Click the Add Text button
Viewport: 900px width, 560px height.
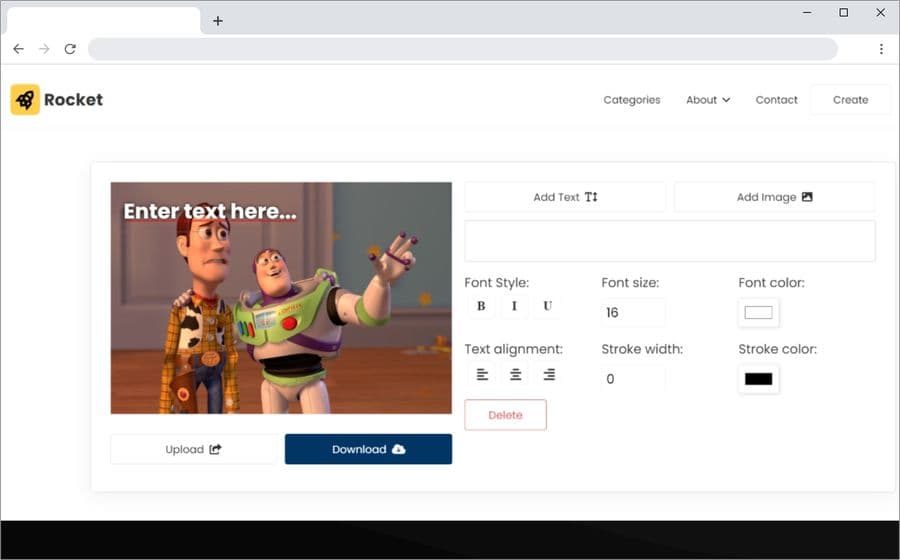[565, 197]
